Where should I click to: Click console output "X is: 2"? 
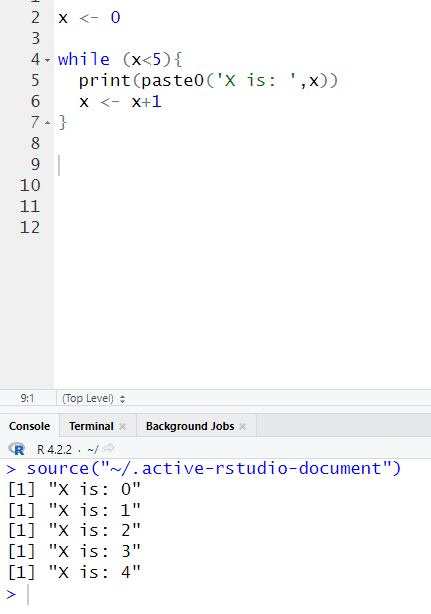(94, 531)
